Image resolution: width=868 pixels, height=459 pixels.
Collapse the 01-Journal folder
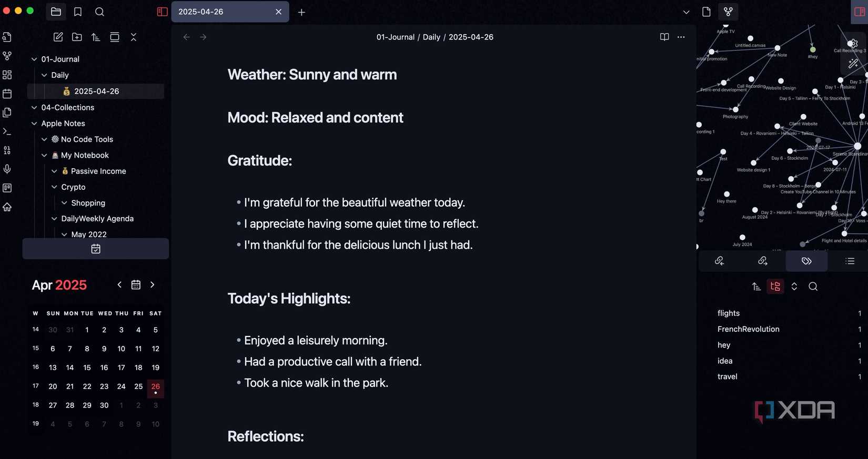click(x=34, y=59)
